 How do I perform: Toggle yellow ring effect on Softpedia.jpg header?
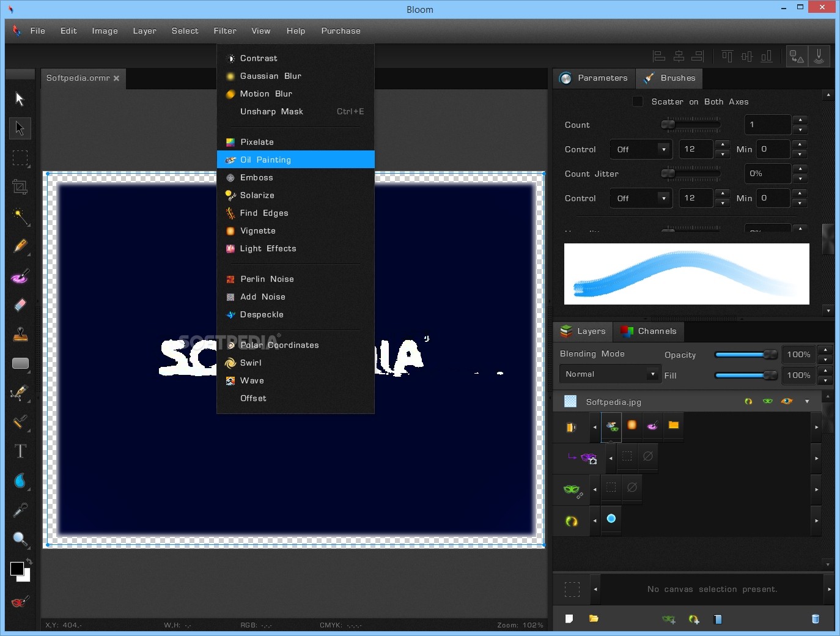point(748,401)
